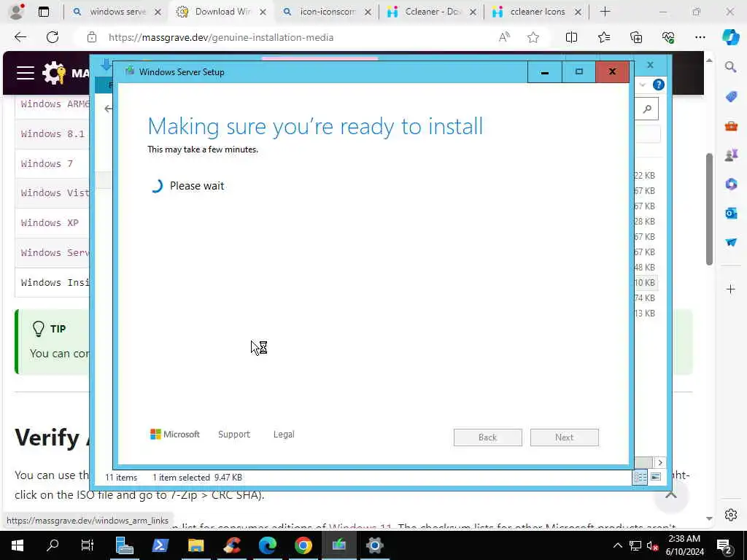The height and width of the screenshot is (560, 747).
Task: Add this page to favorites star
Action: tap(533, 37)
